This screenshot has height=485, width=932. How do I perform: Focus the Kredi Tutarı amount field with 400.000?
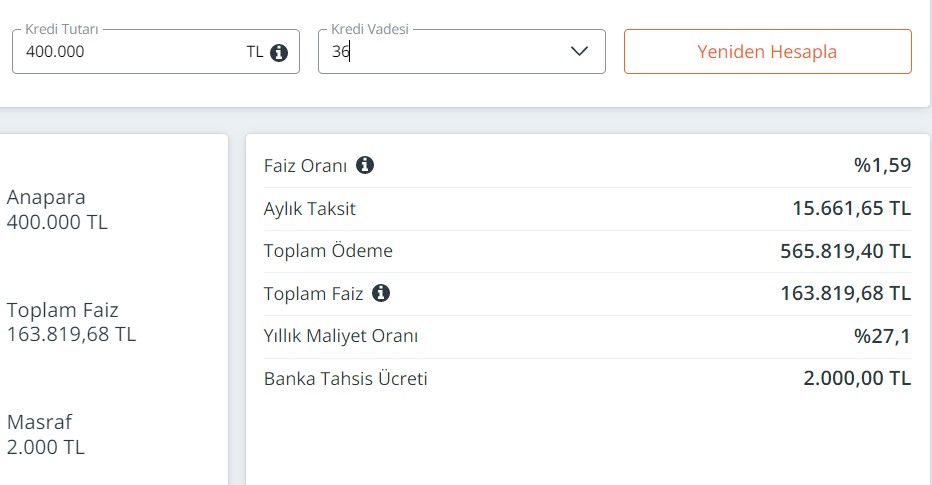[156, 52]
